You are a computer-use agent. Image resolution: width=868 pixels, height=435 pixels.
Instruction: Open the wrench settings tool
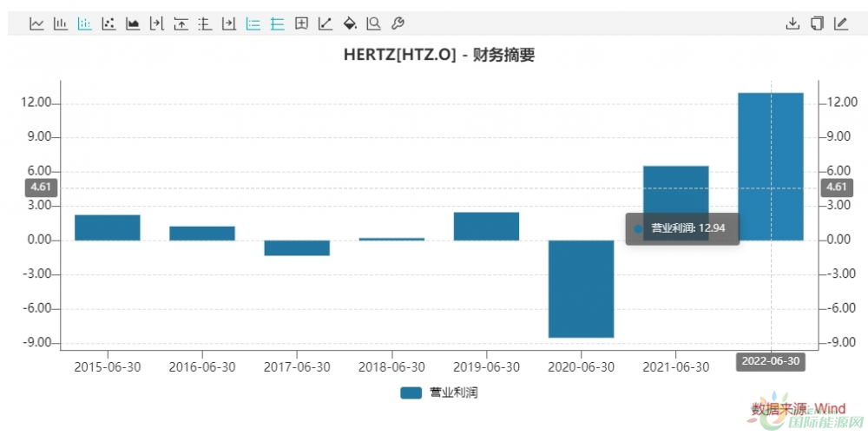(x=398, y=23)
